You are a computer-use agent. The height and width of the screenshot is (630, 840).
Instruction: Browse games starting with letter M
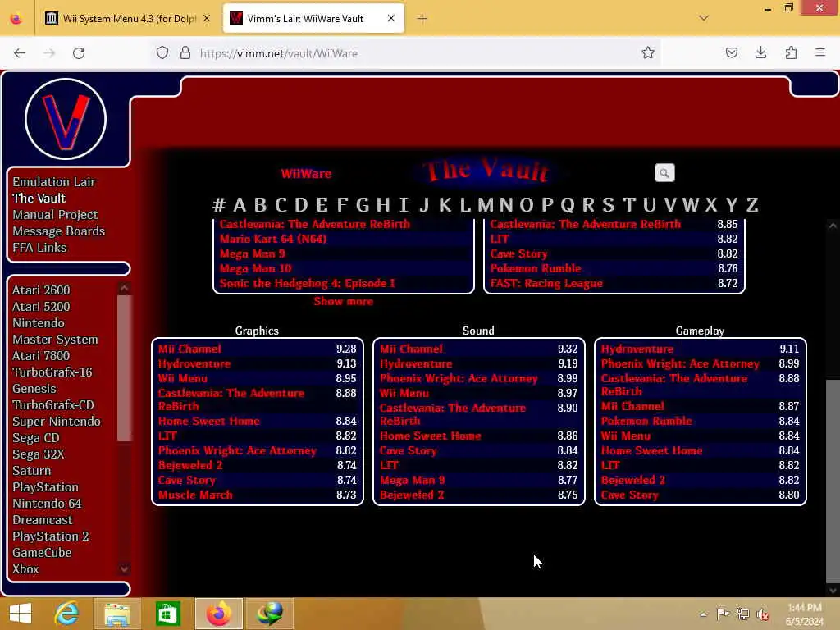click(x=486, y=204)
